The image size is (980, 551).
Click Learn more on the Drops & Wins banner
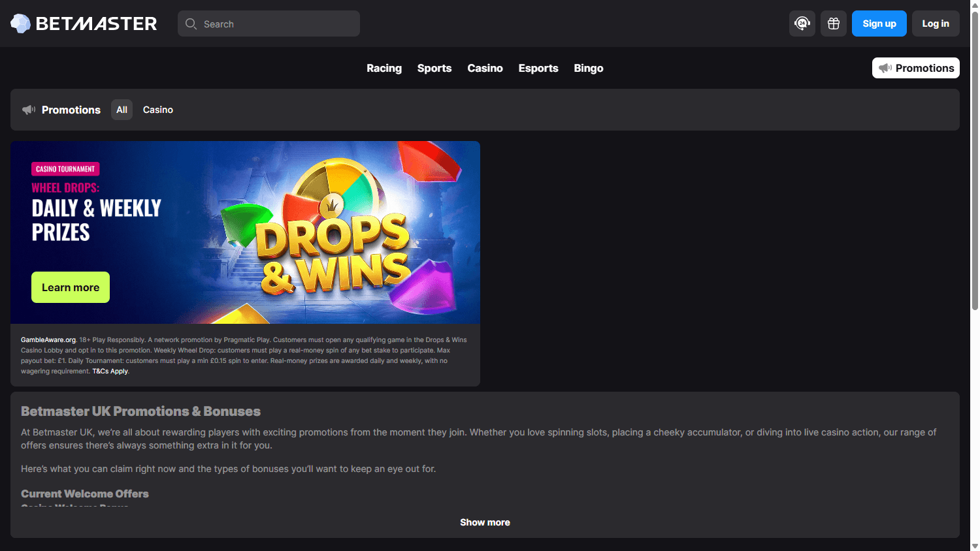70,287
